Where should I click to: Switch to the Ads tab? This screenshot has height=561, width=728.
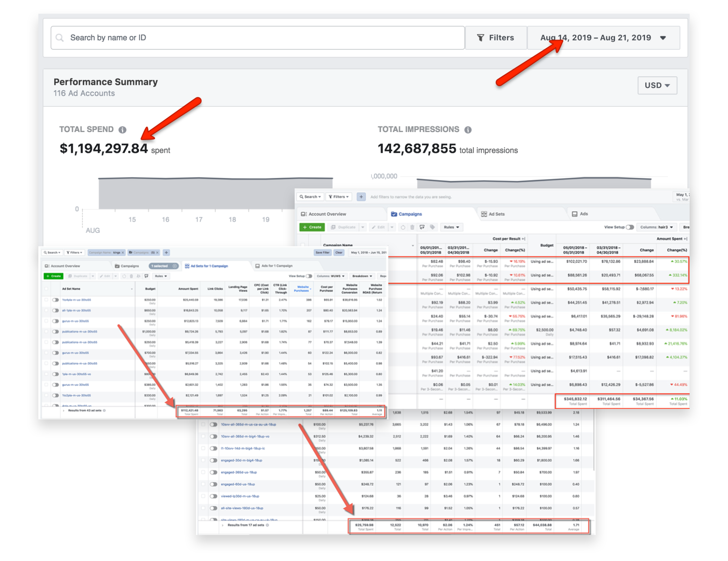click(580, 214)
